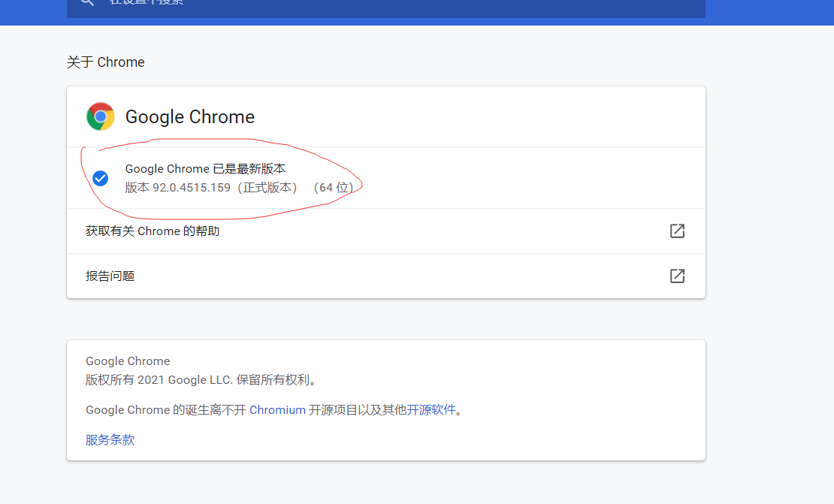Click the 关于 Chrome page heading
The height and width of the screenshot is (504, 834).
[106, 62]
